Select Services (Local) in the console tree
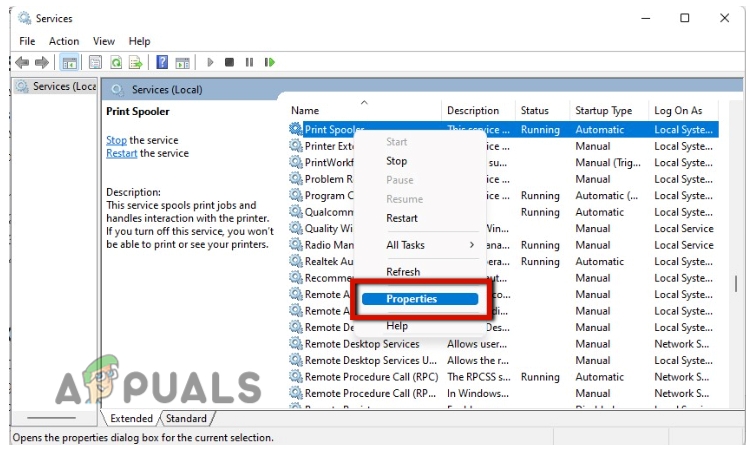The width and height of the screenshot is (750, 457). [x=56, y=86]
